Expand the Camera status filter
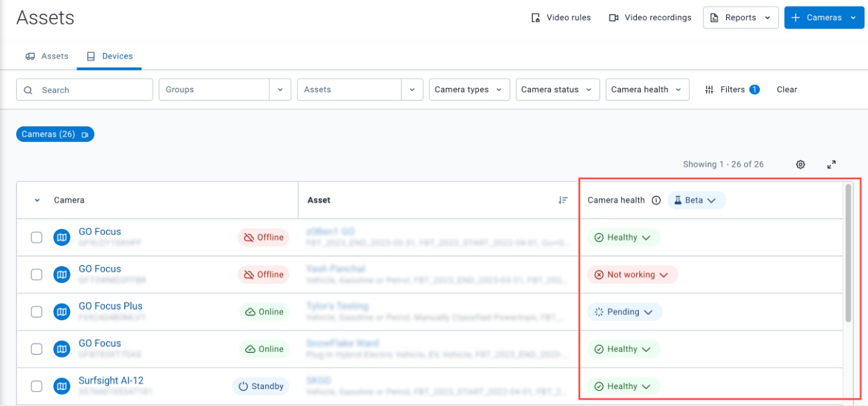 pos(557,90)
